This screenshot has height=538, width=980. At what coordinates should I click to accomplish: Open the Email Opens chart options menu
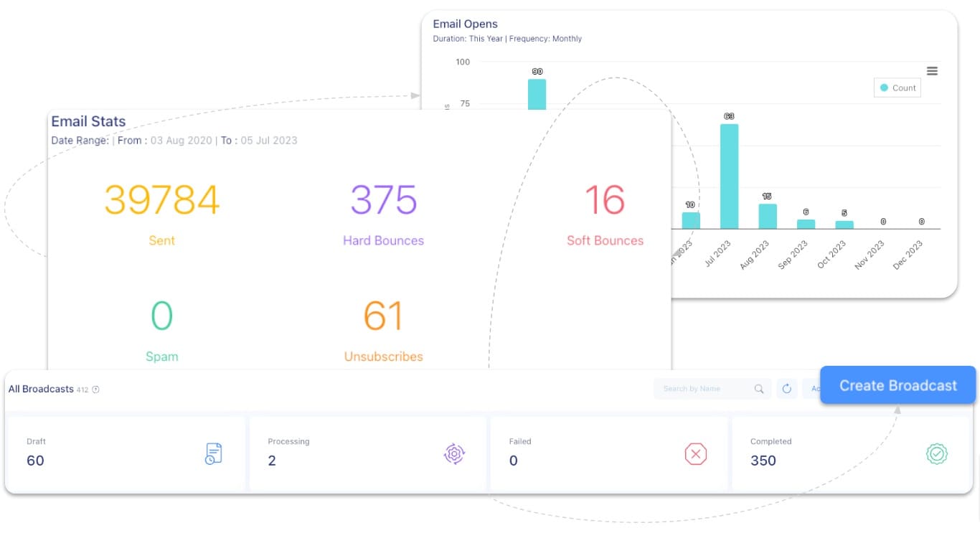coord(932,70)
